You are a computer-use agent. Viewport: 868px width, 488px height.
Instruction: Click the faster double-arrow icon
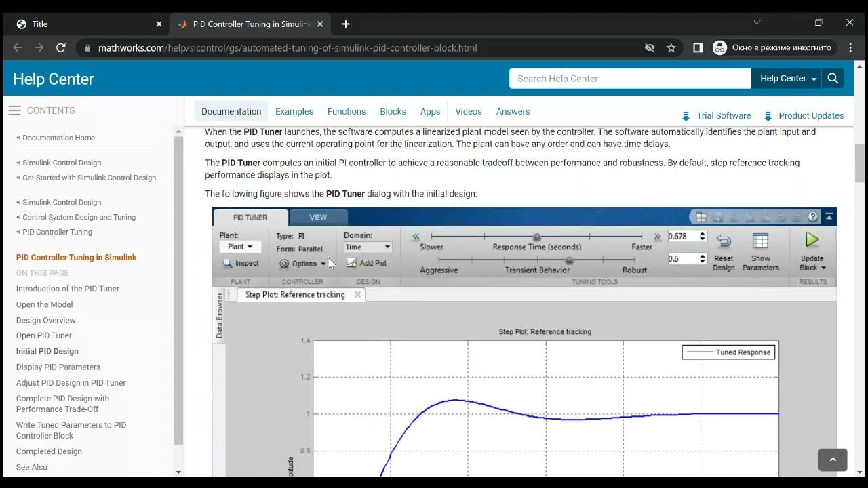[x=657, y=237]
